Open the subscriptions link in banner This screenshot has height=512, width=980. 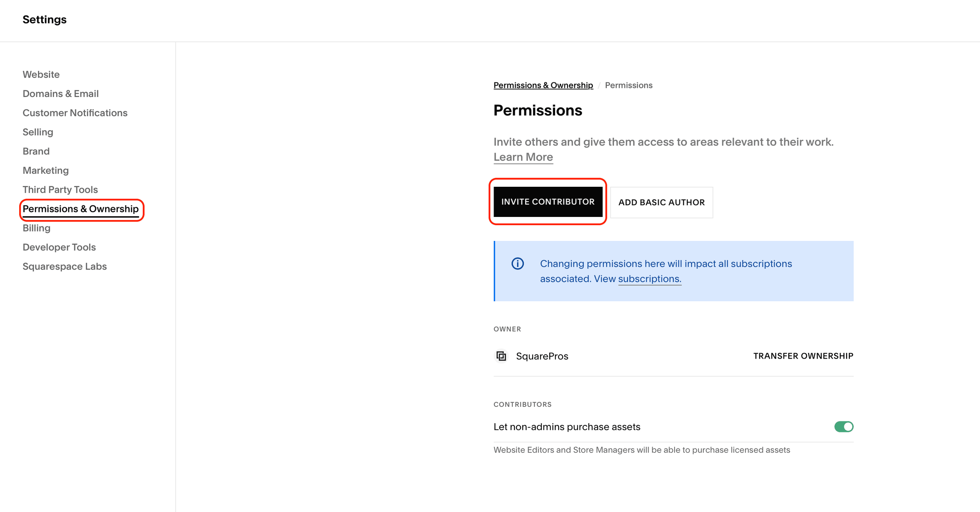650,279
